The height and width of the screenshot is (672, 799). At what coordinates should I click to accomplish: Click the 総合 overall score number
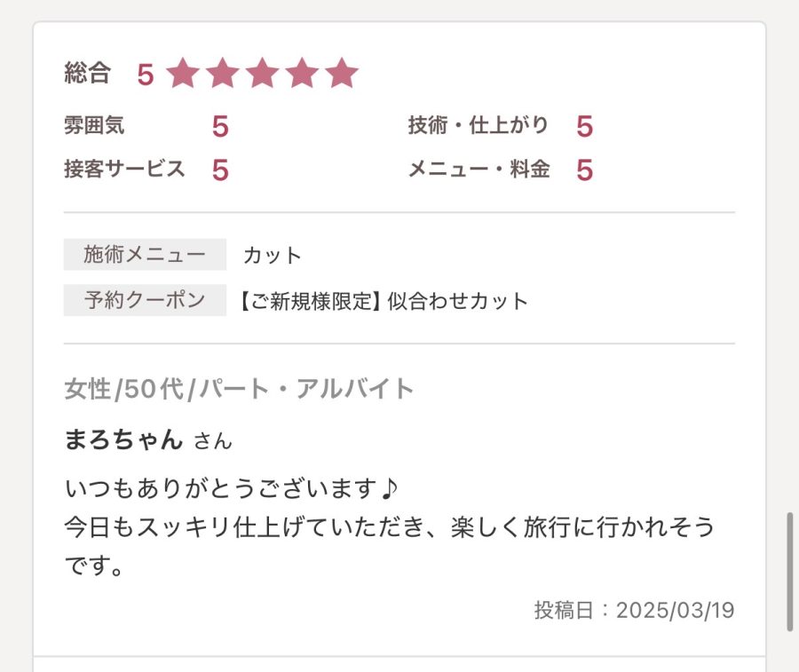[146, 75]
